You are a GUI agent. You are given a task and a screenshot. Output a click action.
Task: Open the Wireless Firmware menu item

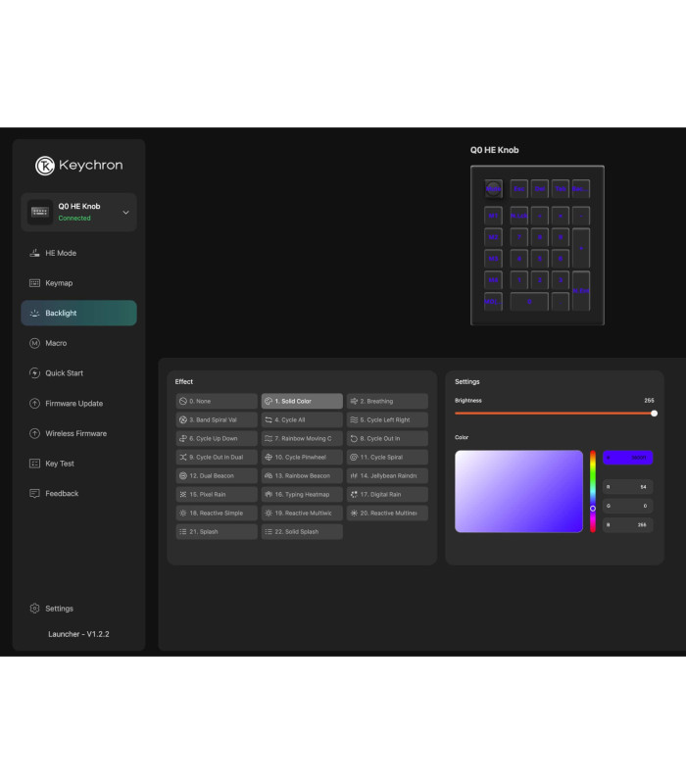78,433
